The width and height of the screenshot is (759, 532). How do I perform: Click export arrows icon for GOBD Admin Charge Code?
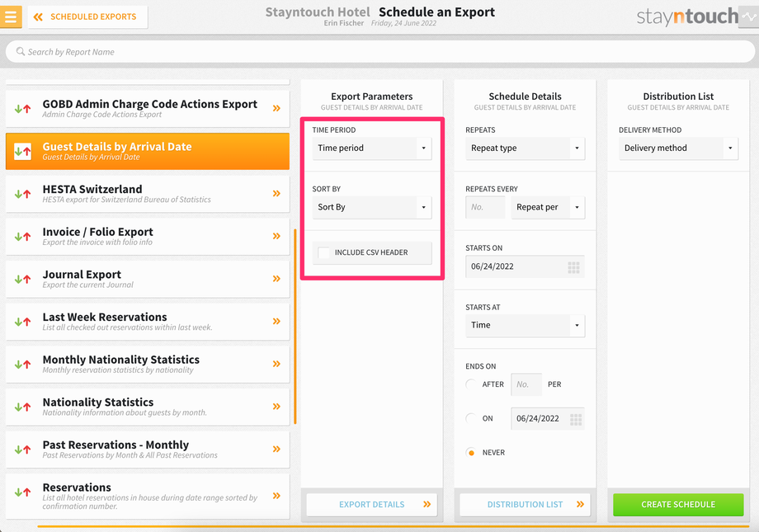tap(22, 108)
